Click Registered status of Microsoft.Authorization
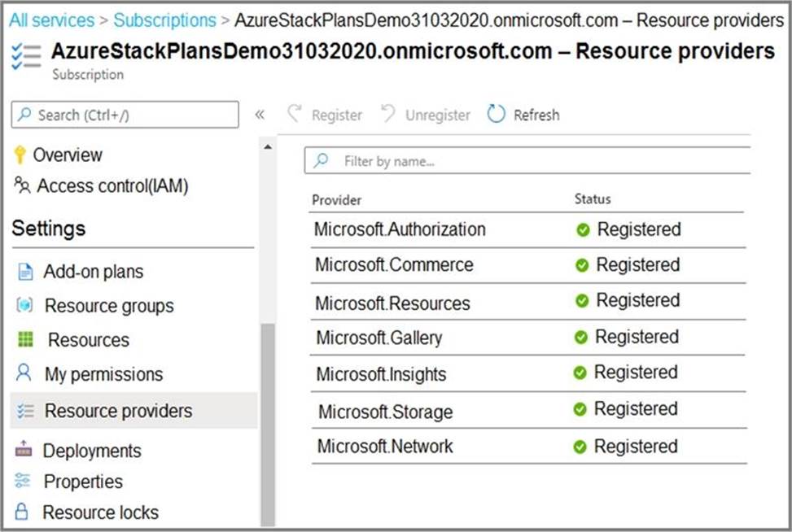Screen dimensions: 792x532 [639, 230]
